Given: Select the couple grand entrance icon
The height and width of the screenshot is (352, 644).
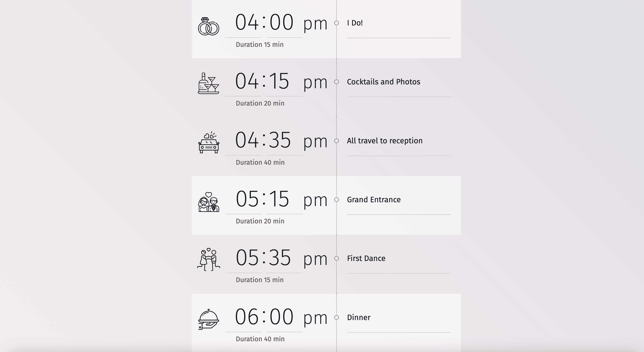Looking at the screenshot, I should coord(210,201).
